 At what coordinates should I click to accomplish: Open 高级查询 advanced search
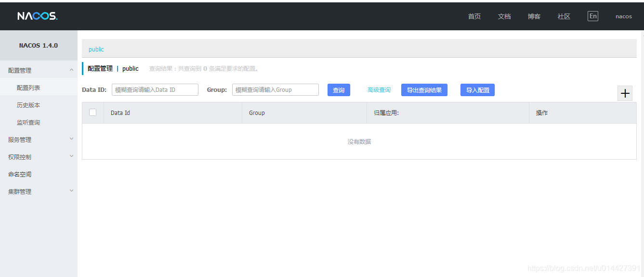point(379,90)
